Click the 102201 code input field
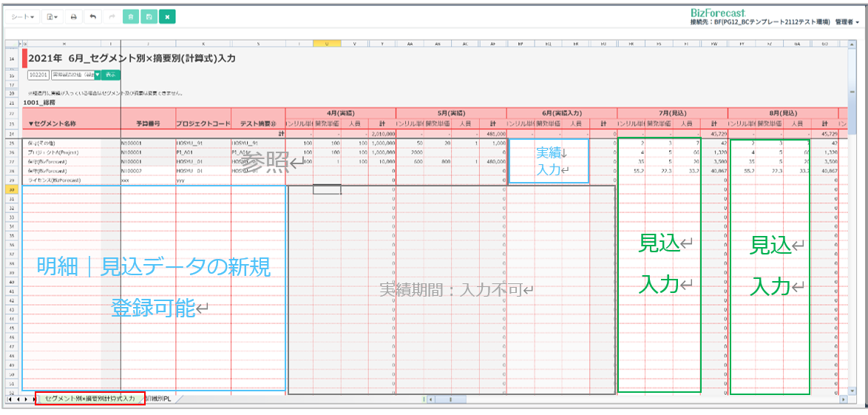 click(x=38, y=75)
